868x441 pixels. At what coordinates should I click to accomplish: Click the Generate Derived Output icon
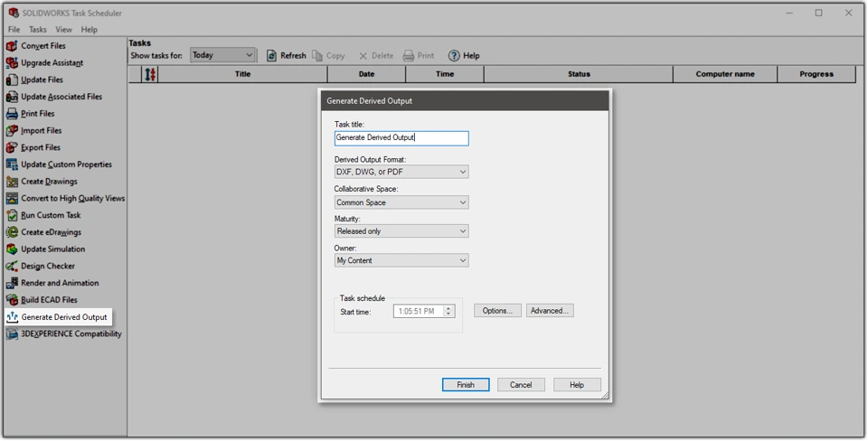(x=12, y=317)
